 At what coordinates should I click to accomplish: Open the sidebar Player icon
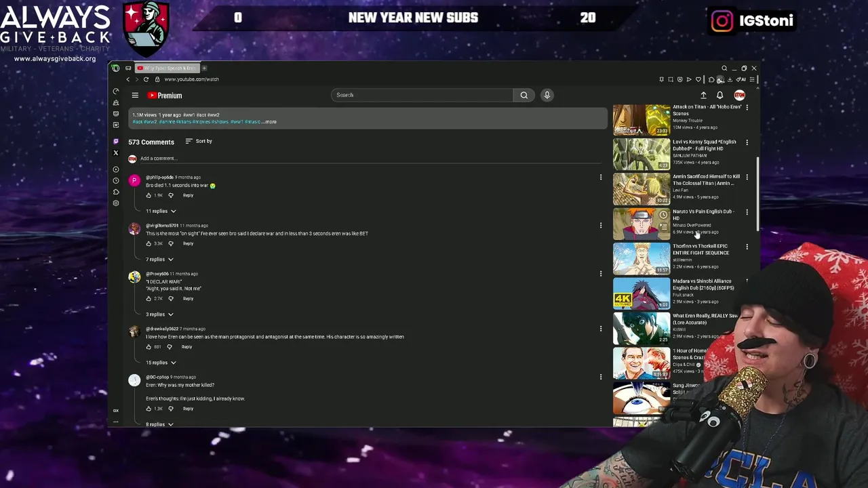pos(116,169)
